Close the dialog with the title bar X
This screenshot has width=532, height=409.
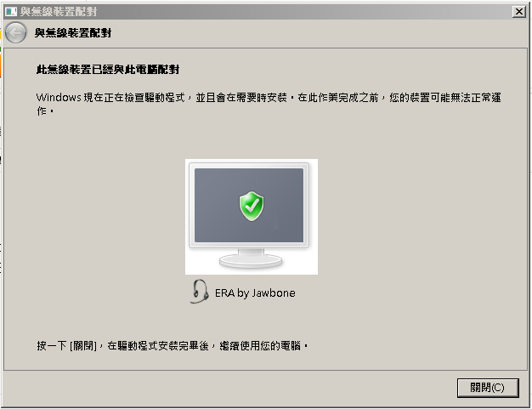pyautogui.click(x=518, y=12)
